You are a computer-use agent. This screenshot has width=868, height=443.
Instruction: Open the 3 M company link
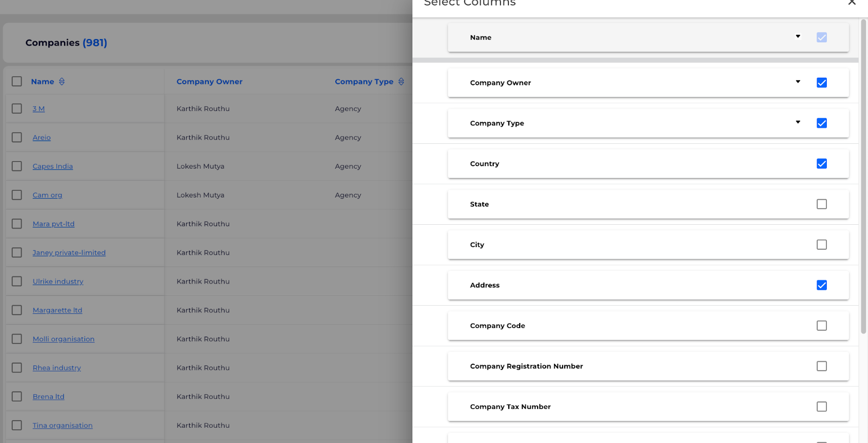click(39, 109)
